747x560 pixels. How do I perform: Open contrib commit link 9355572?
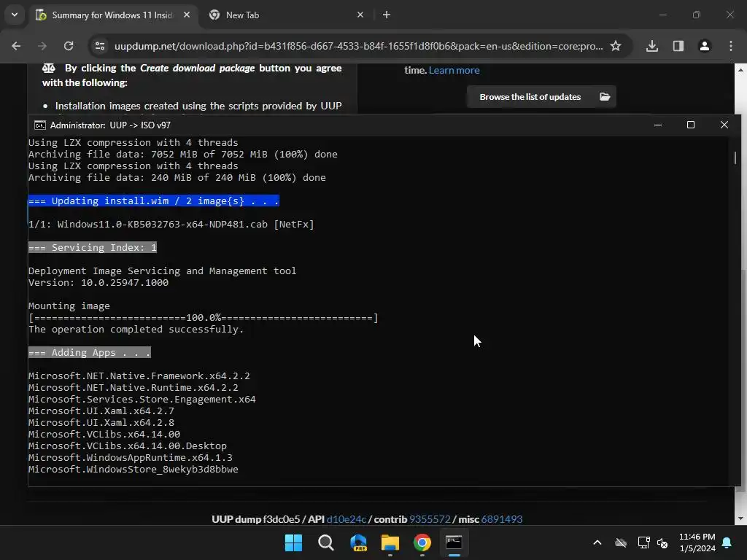[430, 519]
